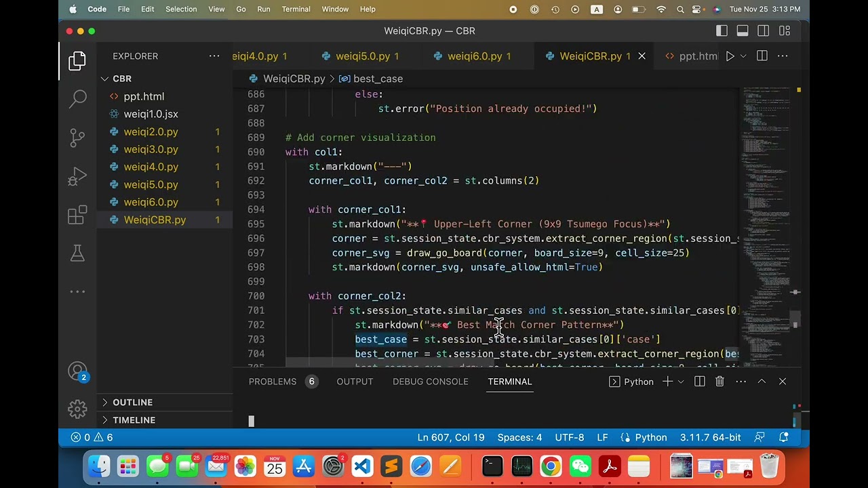Open the Testing flask view
Viewport: 868px width, 488px height.
(77, 253)
